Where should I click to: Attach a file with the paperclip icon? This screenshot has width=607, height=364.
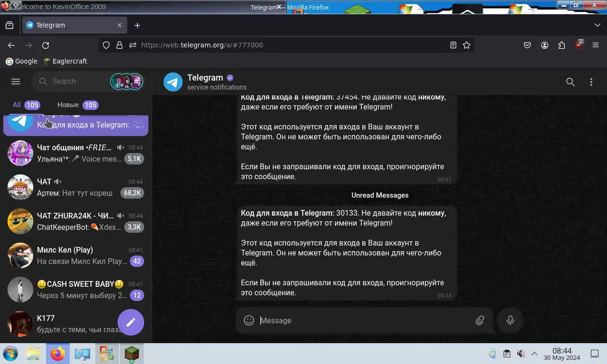[x=480, y=320]
